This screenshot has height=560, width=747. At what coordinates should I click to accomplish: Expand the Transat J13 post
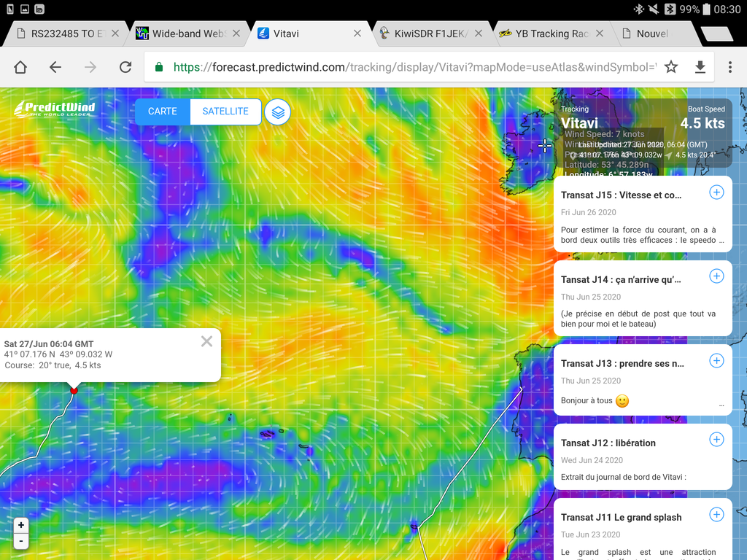(x=716, y=360)
